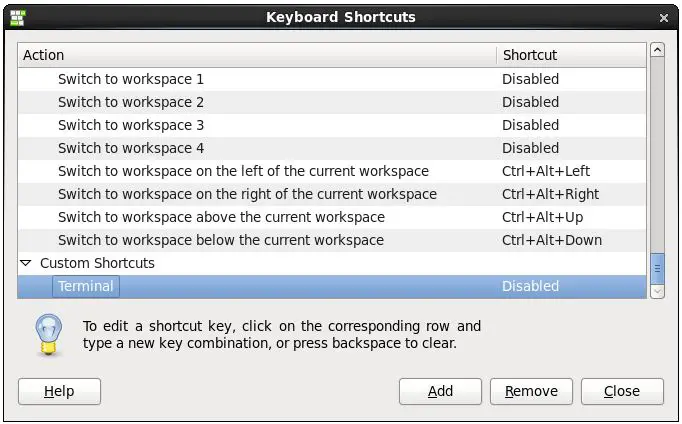Viewport: 682px width, 424px height.
Task: Click the window menu icon in title bar
Action: point(16,17)
